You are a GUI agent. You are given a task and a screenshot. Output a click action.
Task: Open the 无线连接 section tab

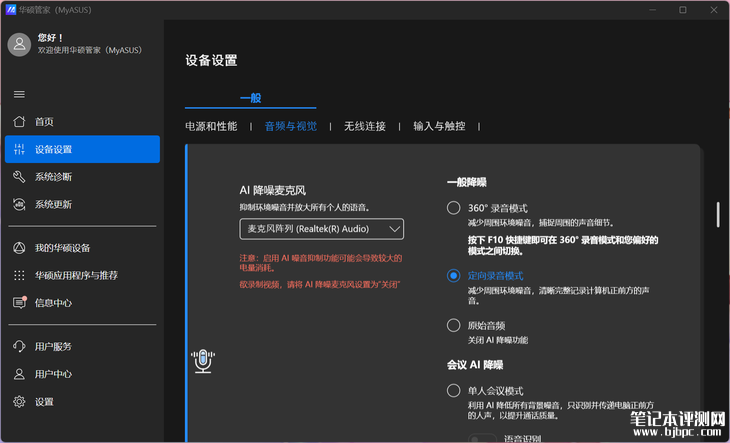[365, 126]
